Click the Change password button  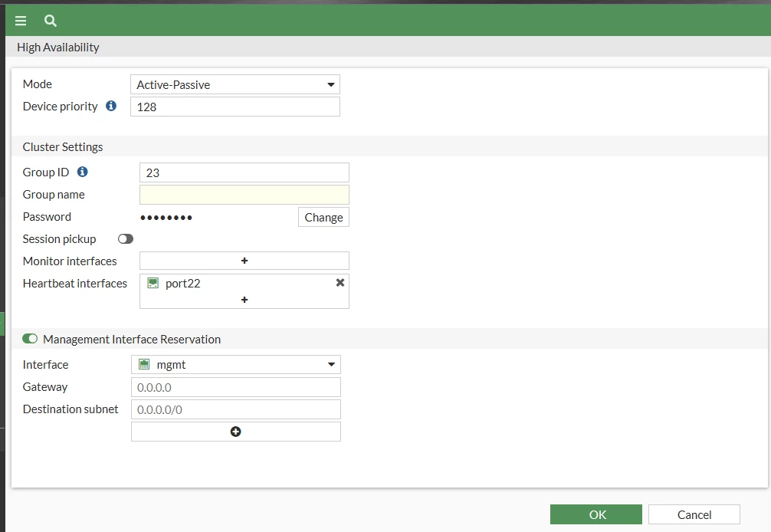tap(323, 218)
